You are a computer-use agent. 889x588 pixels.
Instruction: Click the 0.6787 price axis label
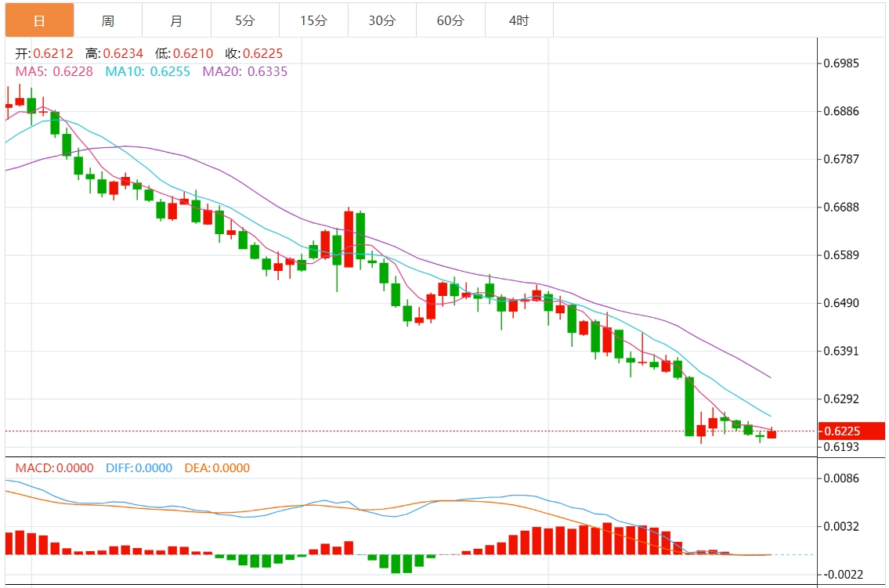841,159
